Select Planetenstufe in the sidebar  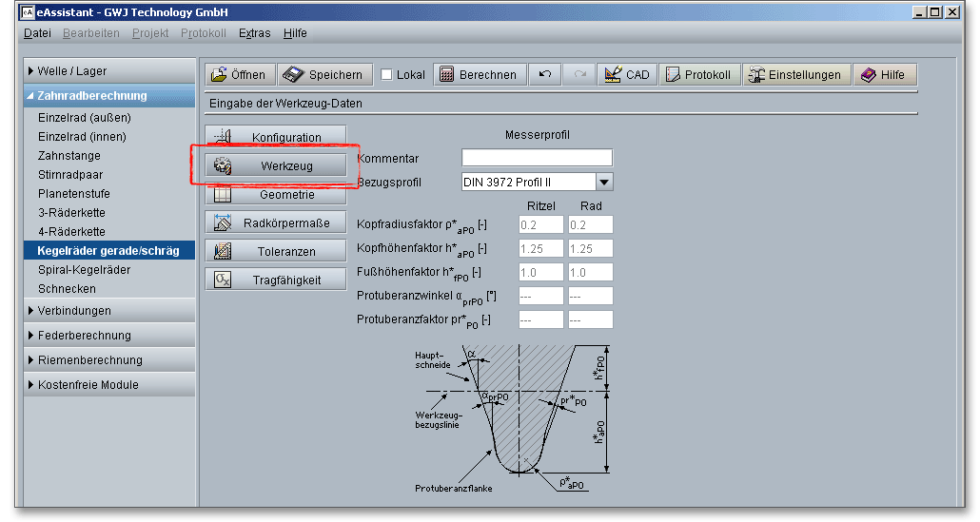coord(72,194)
